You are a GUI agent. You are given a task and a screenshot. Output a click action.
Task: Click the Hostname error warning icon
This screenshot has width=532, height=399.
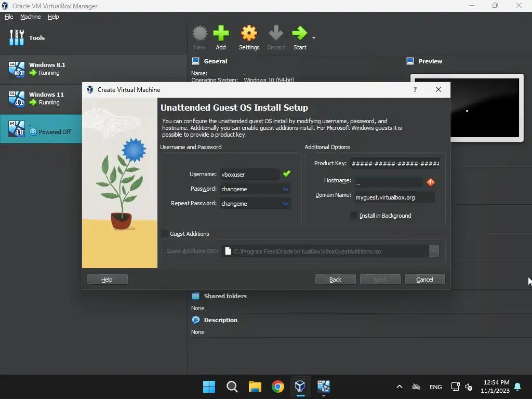point(431,182)
